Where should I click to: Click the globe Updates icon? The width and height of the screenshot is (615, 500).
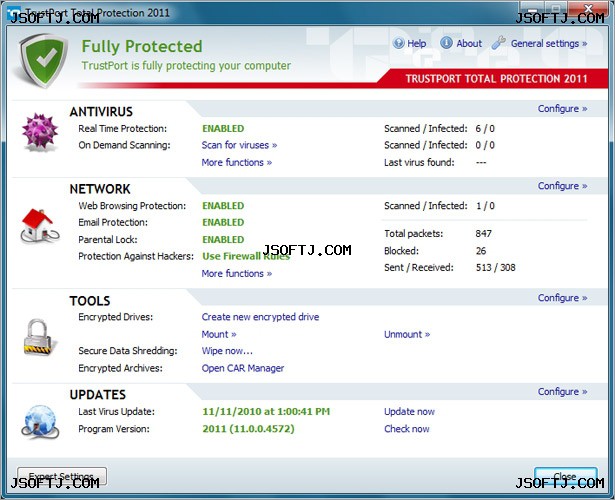40,422
